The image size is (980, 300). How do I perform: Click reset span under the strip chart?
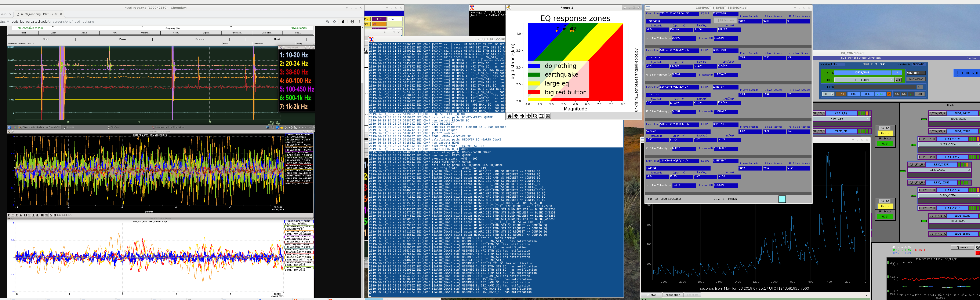673,295
